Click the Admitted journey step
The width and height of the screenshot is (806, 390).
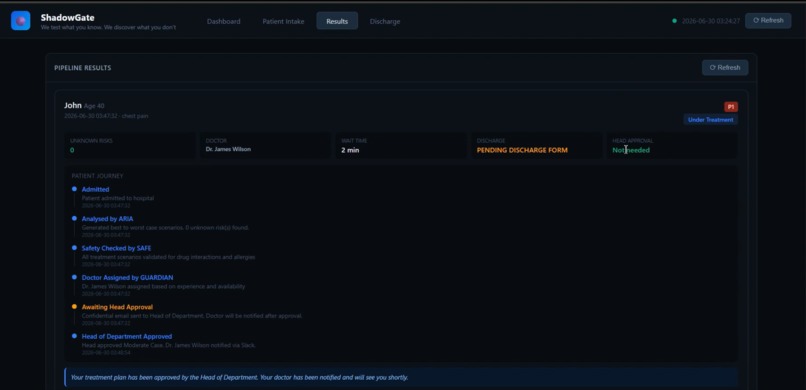point(96,189)
